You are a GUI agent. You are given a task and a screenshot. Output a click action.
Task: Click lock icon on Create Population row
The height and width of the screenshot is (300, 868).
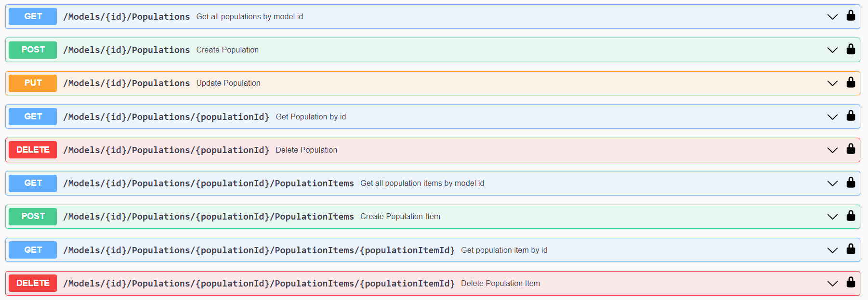[x=851, y=49]
